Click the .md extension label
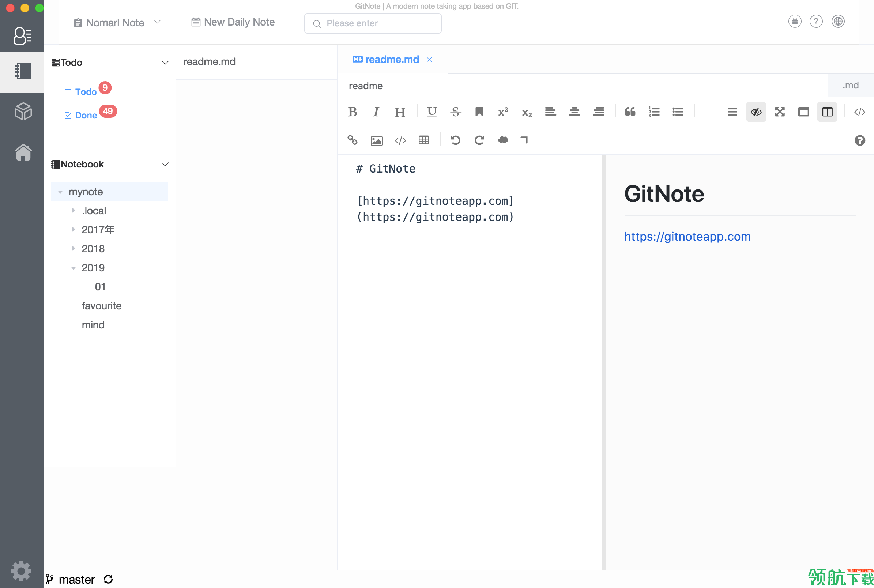The width and height of the screenshot is (874, 588). [850, 86]
